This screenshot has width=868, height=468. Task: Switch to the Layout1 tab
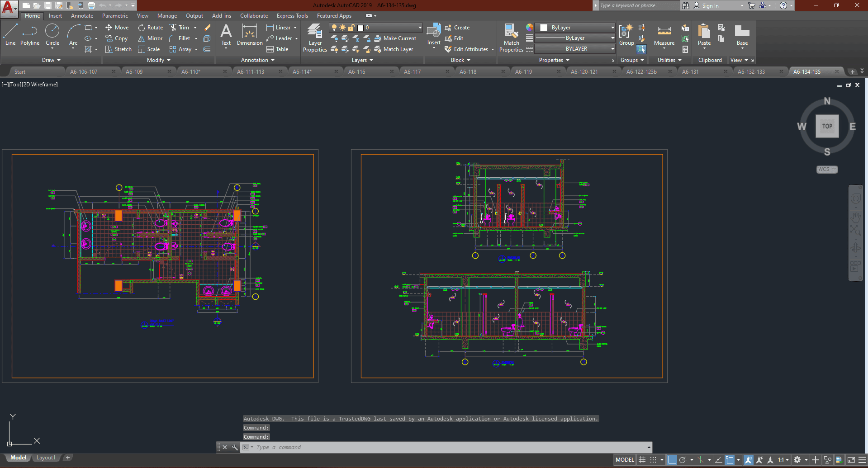point(46,458)
